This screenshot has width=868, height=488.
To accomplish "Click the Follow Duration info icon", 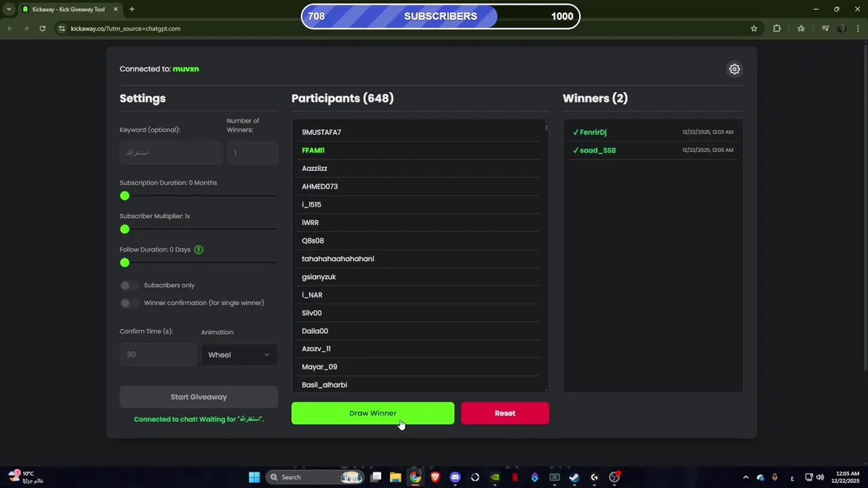I will click(x=199, y=249).
